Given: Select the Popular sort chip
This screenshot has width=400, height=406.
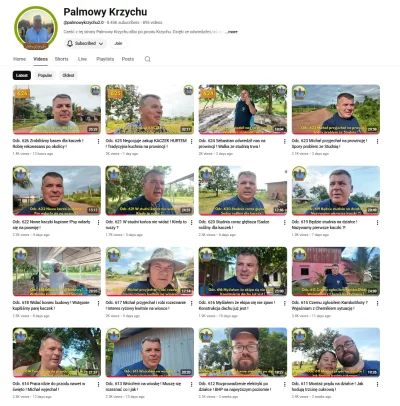Looking at the screenshot, I should point(45,75).
